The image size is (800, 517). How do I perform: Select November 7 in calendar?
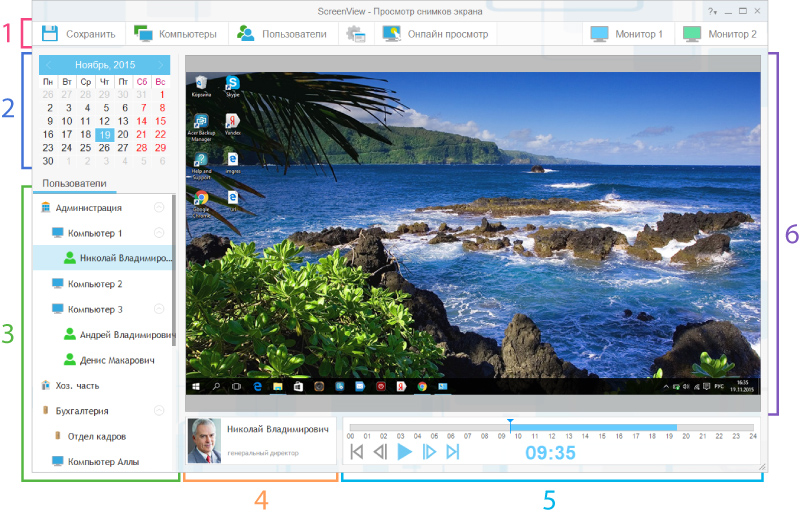click(143, 108)
